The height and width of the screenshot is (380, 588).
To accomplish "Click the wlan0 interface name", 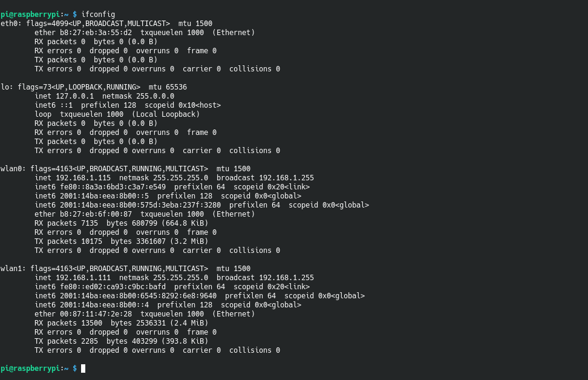I will click(x=13, y=169).
